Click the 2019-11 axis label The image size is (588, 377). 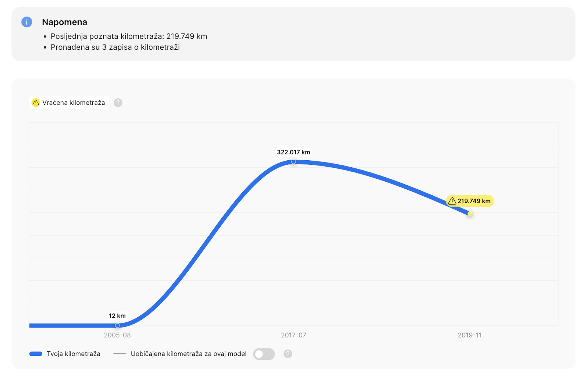coord(469,335)
